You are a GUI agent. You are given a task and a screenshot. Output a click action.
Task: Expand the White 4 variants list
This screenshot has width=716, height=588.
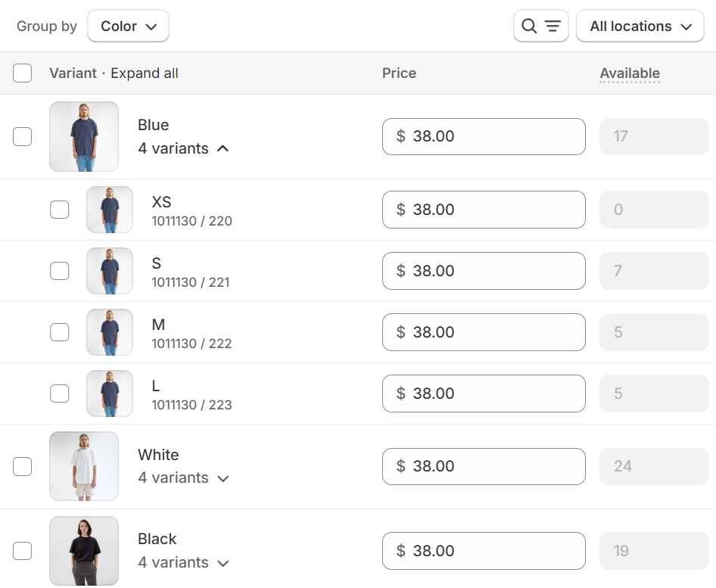coord(183,478)
